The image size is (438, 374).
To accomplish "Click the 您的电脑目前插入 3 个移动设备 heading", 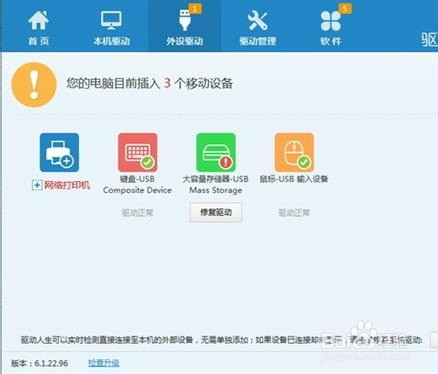I will click(149, 83).
